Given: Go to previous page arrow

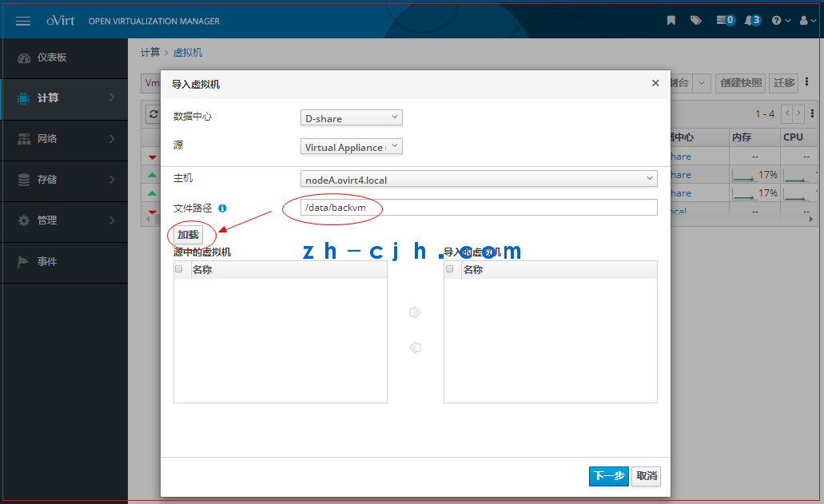Looking at the screenshot, I should coord(787,113).
